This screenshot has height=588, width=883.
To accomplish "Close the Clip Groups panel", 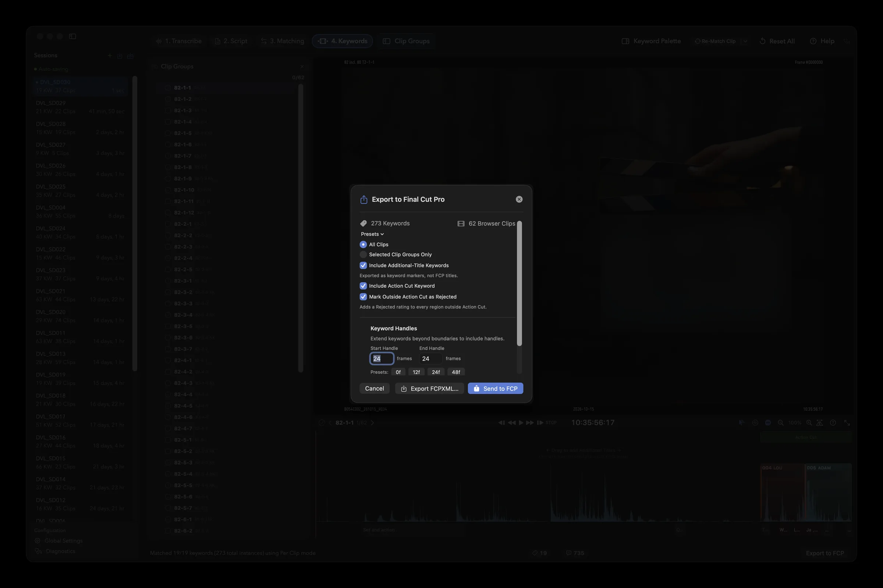I will (302, 66).
